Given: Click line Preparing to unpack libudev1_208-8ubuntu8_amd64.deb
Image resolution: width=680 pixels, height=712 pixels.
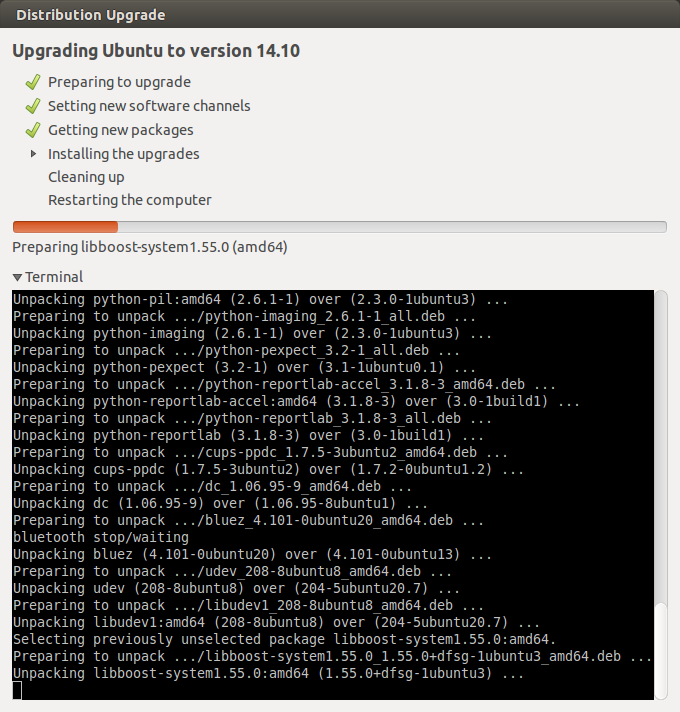Looking at the screenshot, I should 248,606.
